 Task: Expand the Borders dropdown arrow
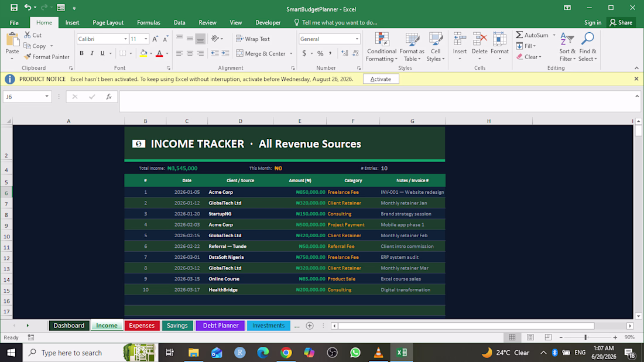click(131, 53)
